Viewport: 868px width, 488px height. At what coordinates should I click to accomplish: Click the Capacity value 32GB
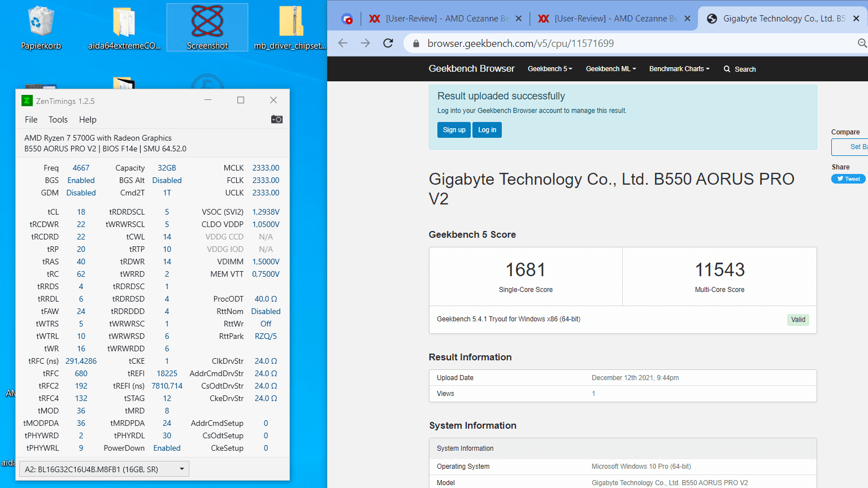(167, 168)
